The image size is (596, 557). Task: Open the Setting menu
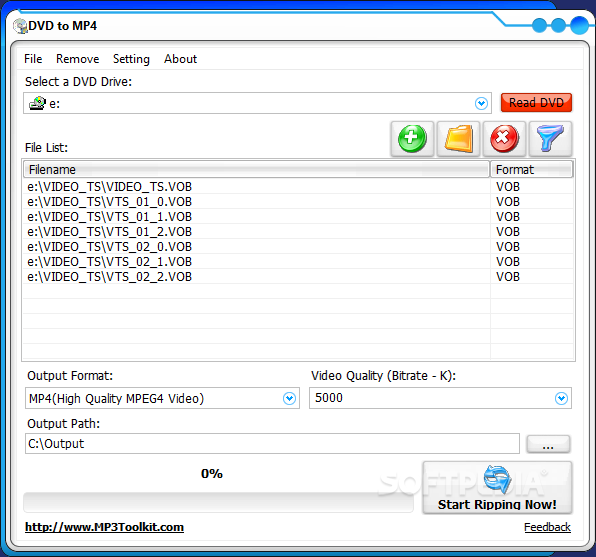(131, 59)
